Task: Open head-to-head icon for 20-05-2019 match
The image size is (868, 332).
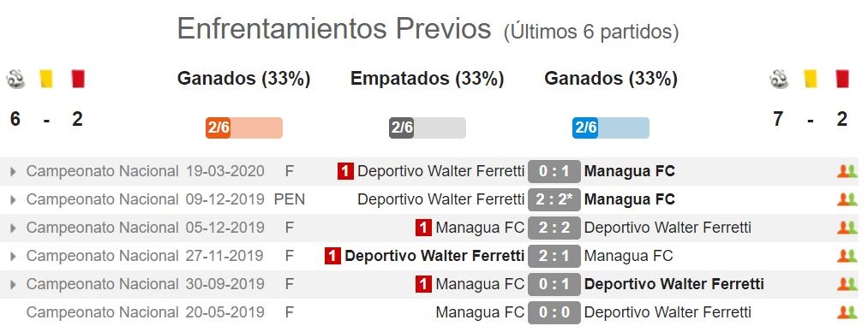Action: [x=847, y=312]
